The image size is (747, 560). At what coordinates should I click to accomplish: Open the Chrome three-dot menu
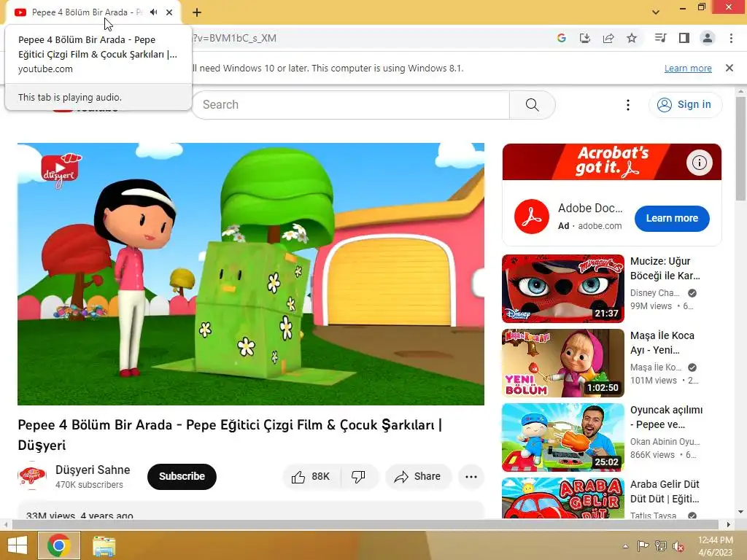(731, 38)
